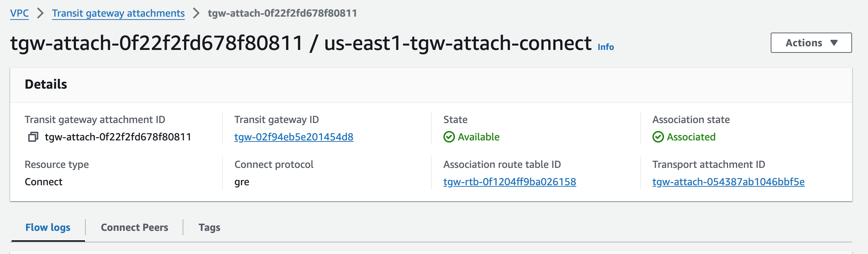This screenshot has height=254, width=868.
Task: Open transport attachment tgw-attach-054387ab1046bbf5e
Action: (x=728, y=182)
